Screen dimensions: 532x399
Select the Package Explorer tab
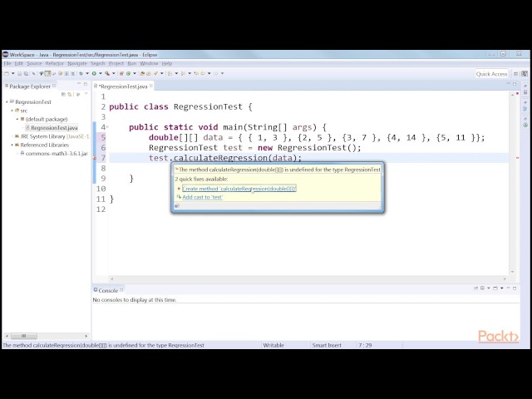pos(30,86)
